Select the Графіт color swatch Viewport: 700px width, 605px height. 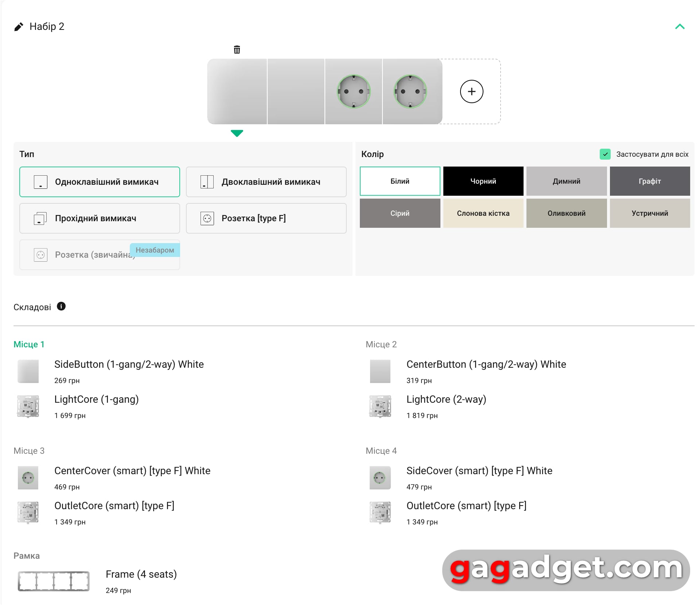pos(650,181)
